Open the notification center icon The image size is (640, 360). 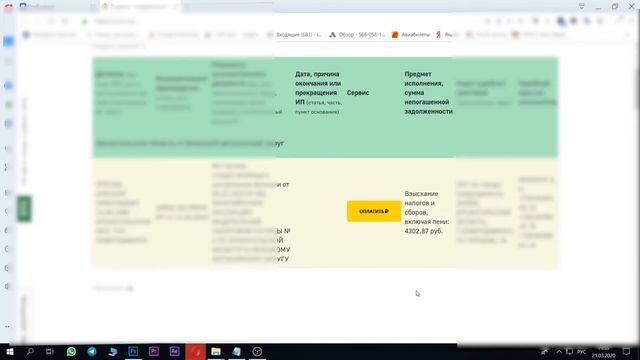(627, 351)
